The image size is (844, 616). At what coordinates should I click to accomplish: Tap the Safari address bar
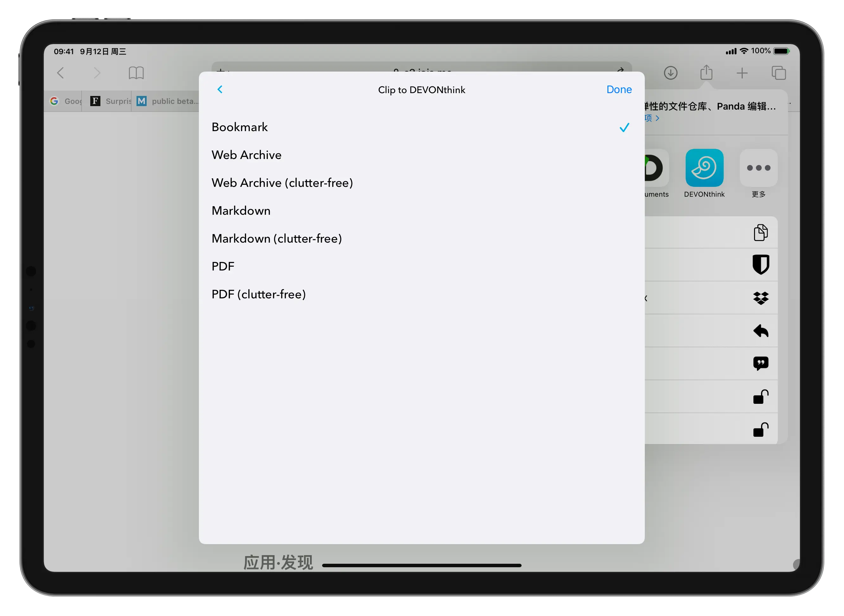click(422, 67)
